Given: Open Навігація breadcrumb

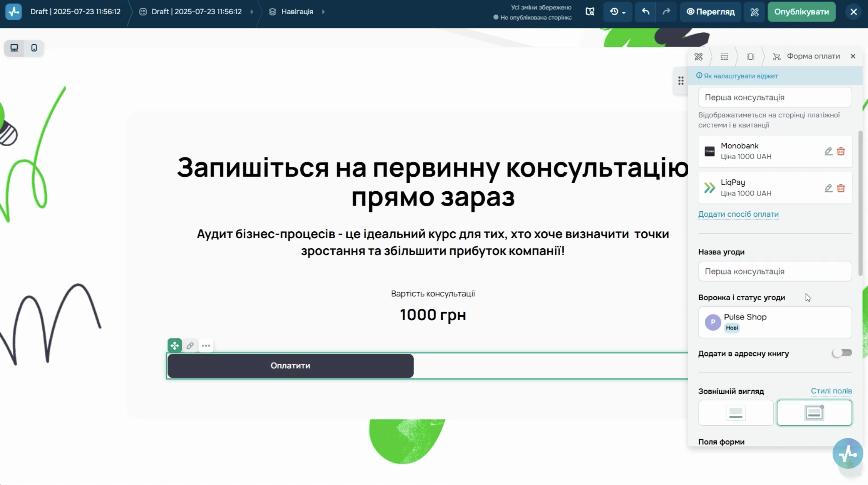Looking at the screenshot, I should pyautogui.click(x=292, y=12).
